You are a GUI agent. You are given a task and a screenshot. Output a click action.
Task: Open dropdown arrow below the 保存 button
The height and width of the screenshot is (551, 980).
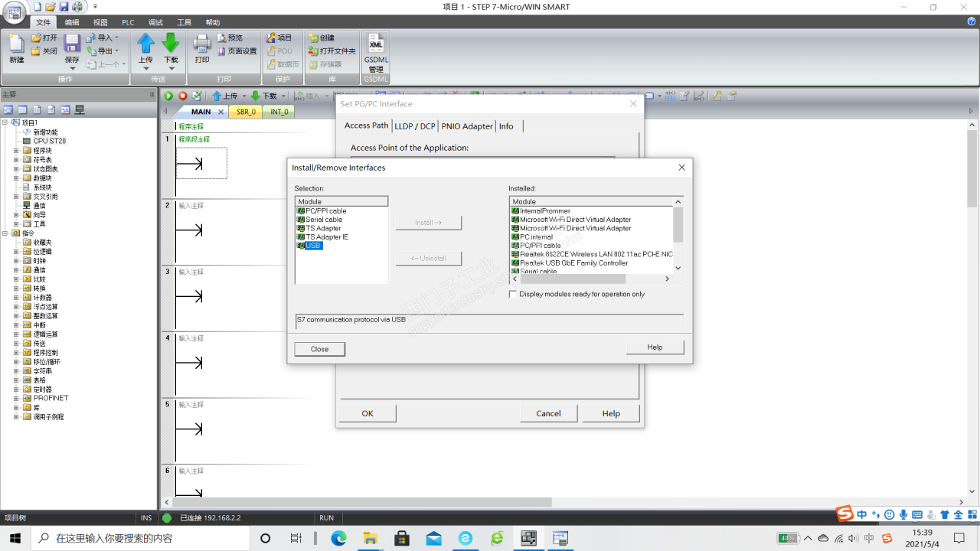(x=72, y=69)
